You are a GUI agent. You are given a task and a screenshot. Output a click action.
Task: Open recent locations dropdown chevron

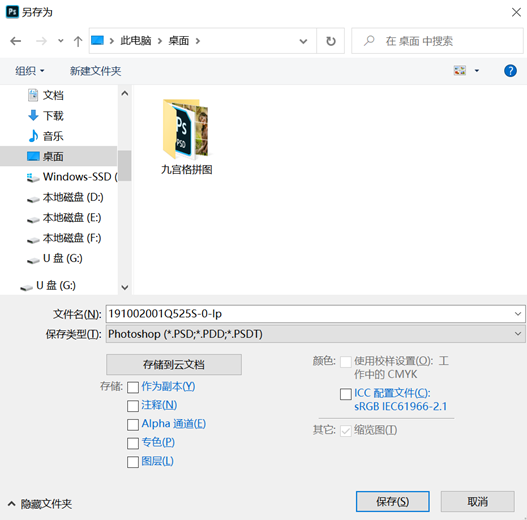click(x=60, y=41)
